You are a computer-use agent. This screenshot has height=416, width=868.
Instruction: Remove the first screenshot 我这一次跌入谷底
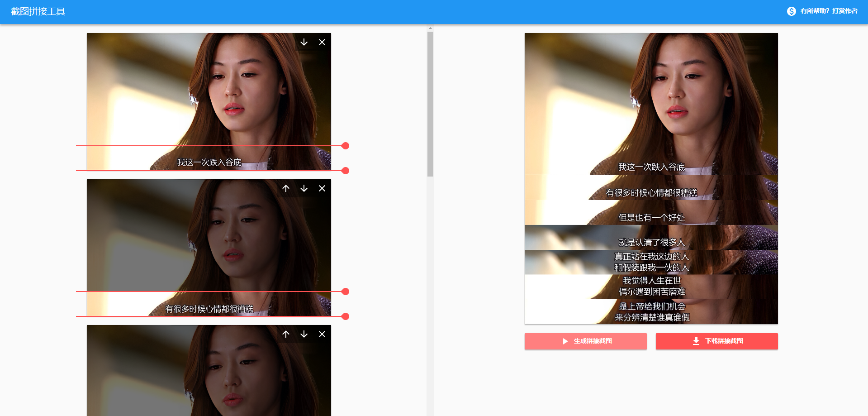click(322, 42)
